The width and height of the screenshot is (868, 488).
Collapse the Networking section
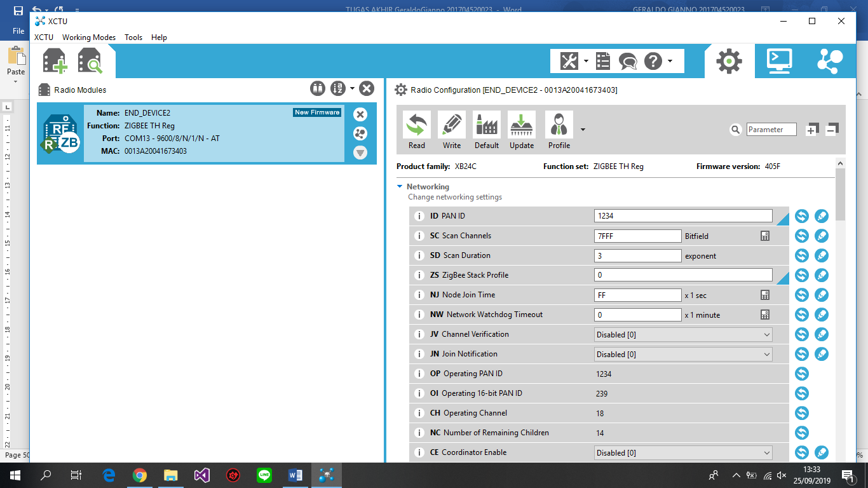pos(400,187)
